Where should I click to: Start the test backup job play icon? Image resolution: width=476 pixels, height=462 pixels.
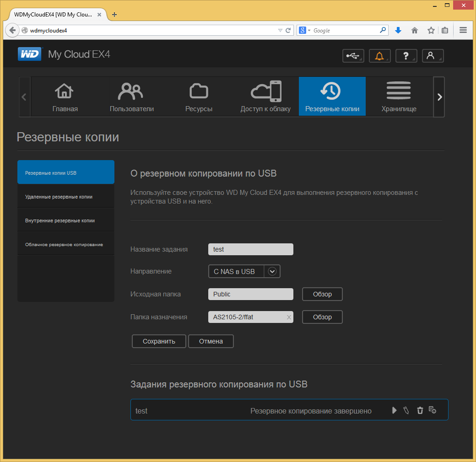[x=395, y=410]
